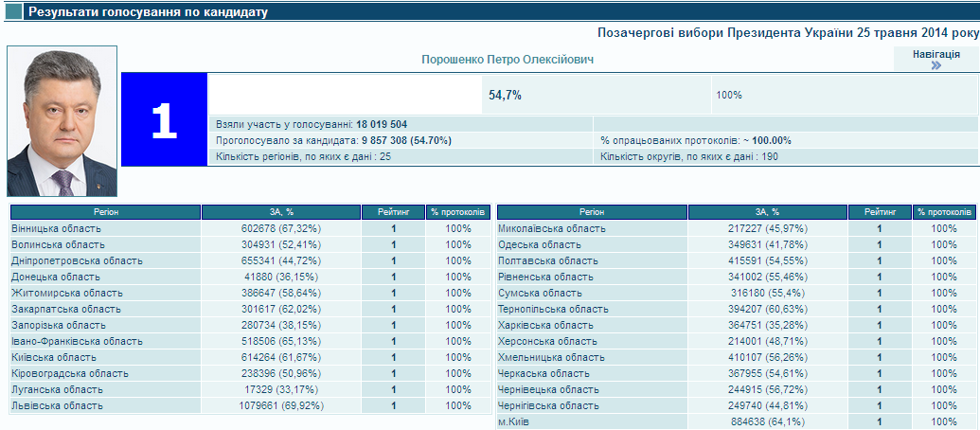Select Харківська область region link
980x430 pixels.
[x=547, y=325]
